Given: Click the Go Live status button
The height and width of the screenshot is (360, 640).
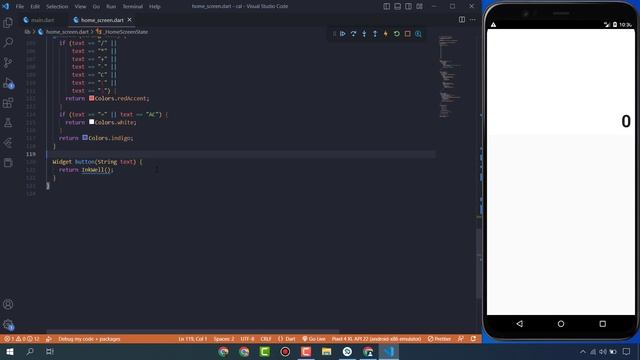Looking at the screenshot, I should point(314,339).
